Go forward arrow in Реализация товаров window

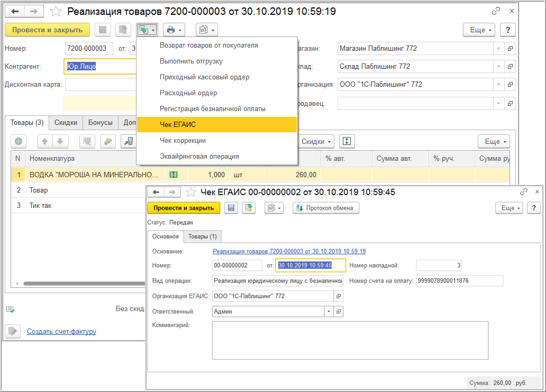coord(34,12)
